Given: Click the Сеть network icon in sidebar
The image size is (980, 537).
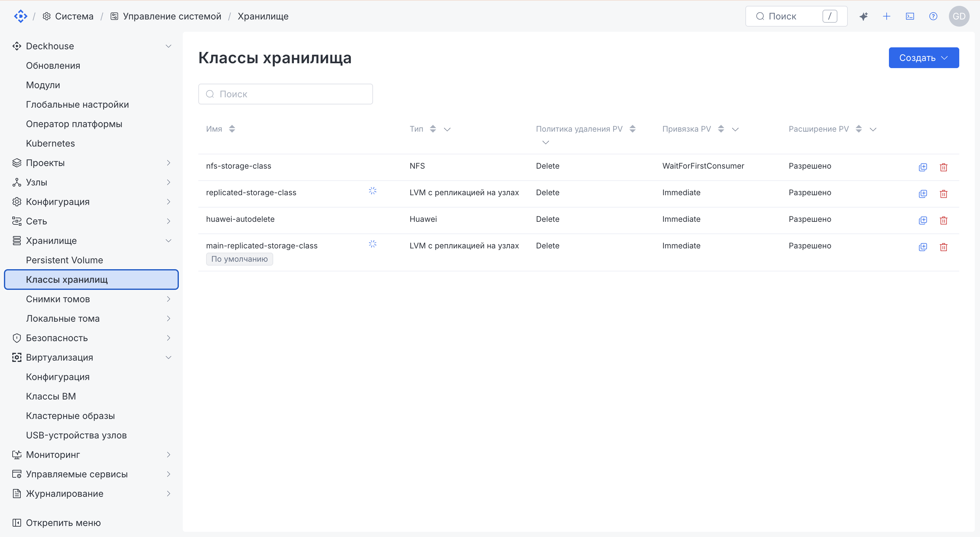Looking at the screenshot, I should tap(17, 221).
